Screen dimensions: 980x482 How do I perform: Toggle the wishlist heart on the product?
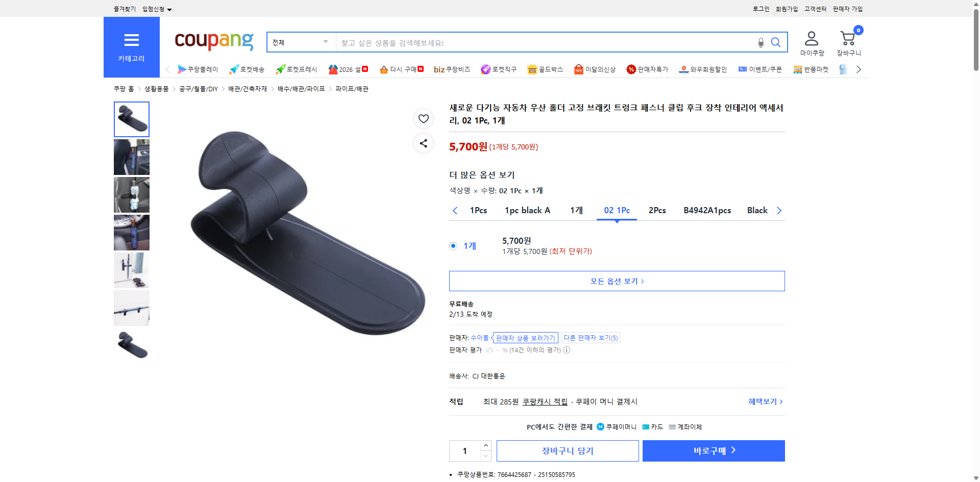point(423,118)
